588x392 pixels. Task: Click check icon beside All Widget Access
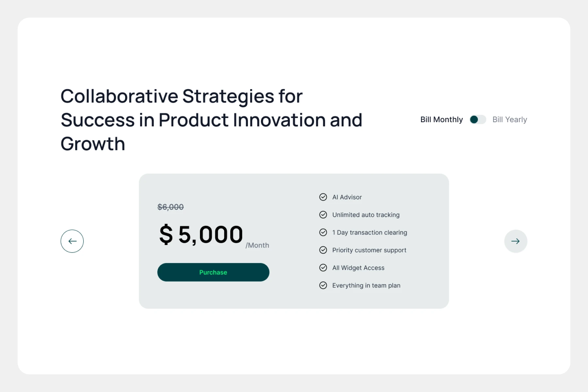(323, 268)
